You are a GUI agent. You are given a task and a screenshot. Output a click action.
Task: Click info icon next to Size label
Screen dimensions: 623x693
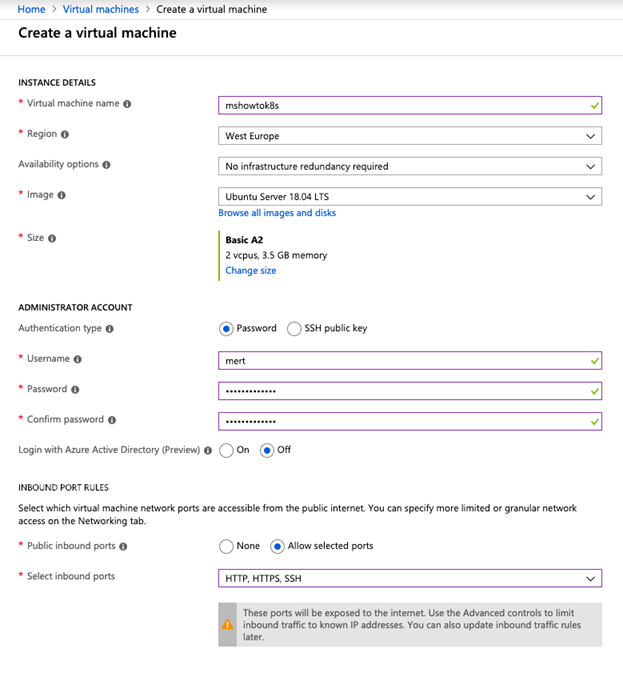pyautogui.click(x=52, y=239)
